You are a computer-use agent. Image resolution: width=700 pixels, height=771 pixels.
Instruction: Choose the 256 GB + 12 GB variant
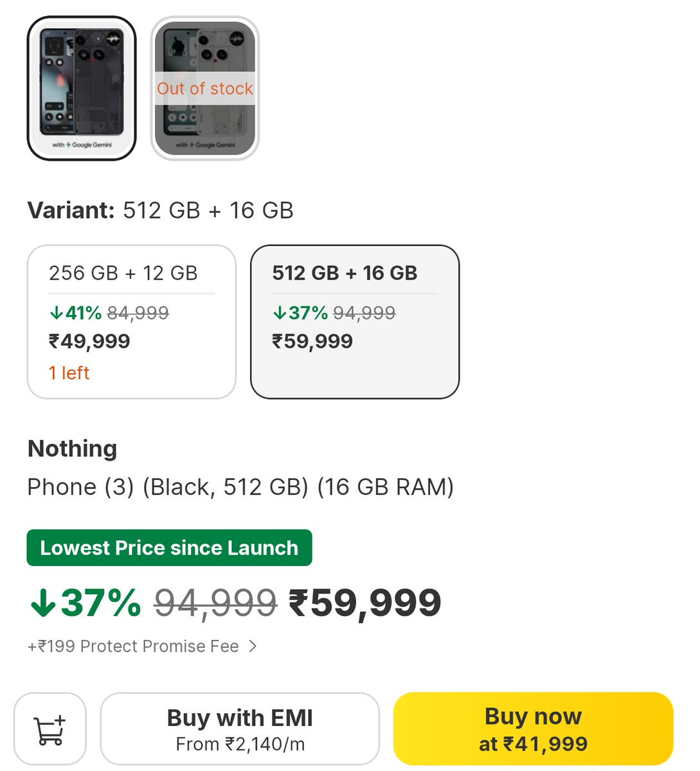[x=132, y=322]
